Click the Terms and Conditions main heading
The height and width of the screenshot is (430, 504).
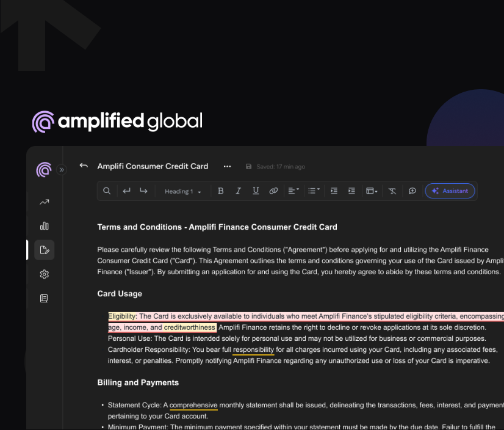click(217, 227)
